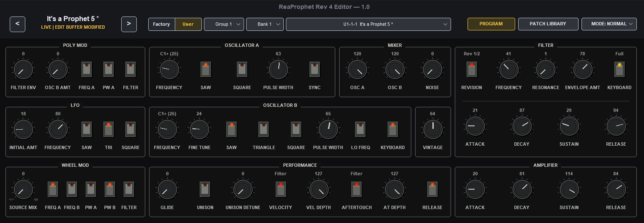Viewport: 644px width, 223px height.
Task: Switch to the User tab
Action: [188, 24]
